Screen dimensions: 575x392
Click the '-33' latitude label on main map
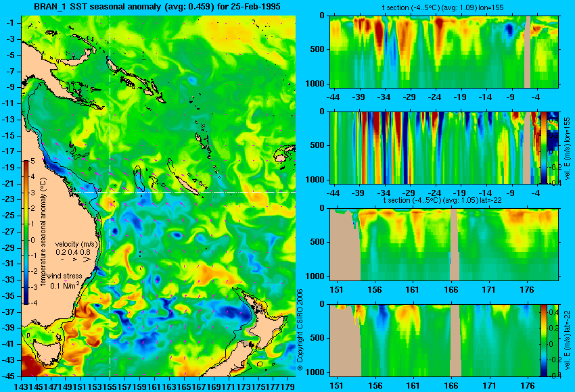pos(8,280)
